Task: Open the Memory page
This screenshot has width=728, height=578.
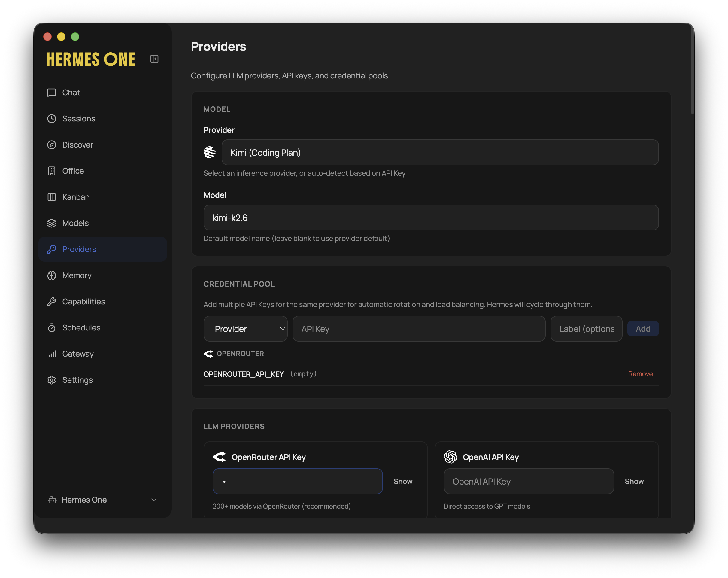Action: tap(103, 276)
